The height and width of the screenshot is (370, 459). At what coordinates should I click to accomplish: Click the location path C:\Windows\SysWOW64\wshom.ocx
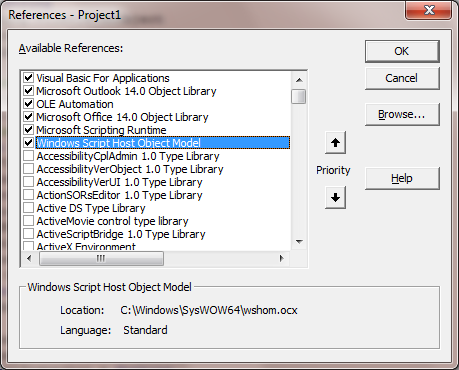click(209, 310)
